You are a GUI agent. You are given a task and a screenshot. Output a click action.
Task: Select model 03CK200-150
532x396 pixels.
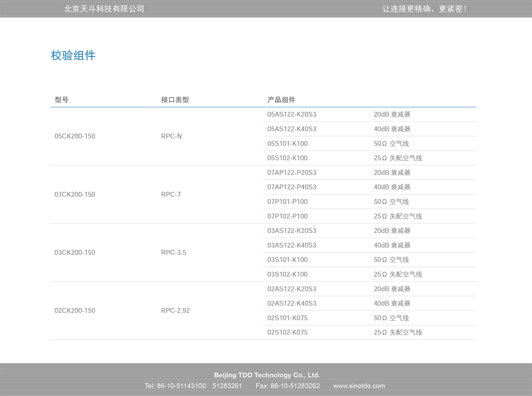[75, 252]
